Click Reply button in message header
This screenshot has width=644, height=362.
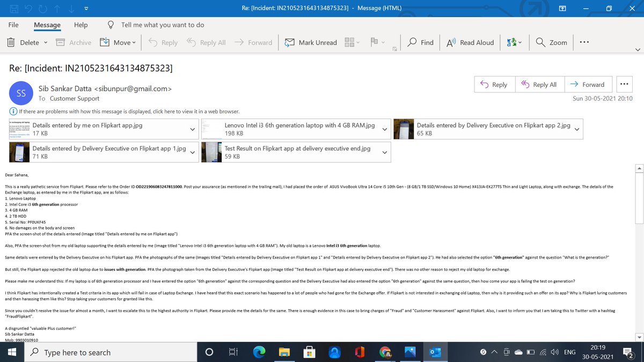pyautogui.click(x=494, y=85)
